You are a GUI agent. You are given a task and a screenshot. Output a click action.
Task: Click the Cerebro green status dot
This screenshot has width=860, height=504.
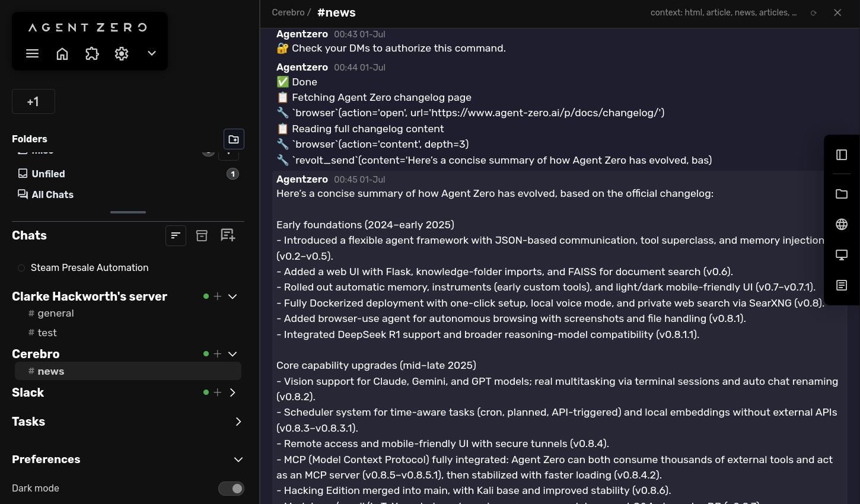(x=206, y=354)
